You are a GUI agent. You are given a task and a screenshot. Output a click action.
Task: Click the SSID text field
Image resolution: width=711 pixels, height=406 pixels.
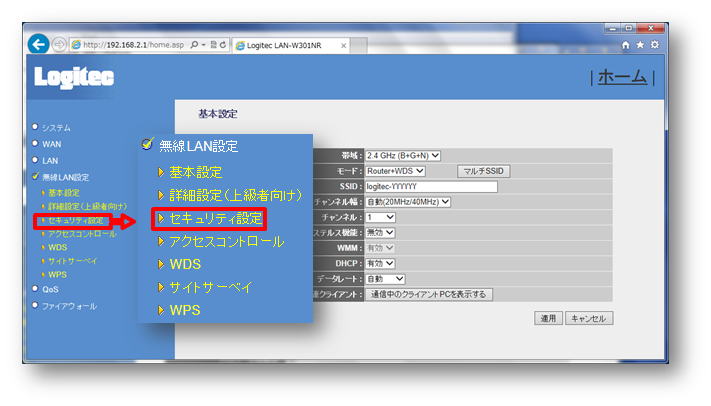pyautogui.click(x=431, y=186)
